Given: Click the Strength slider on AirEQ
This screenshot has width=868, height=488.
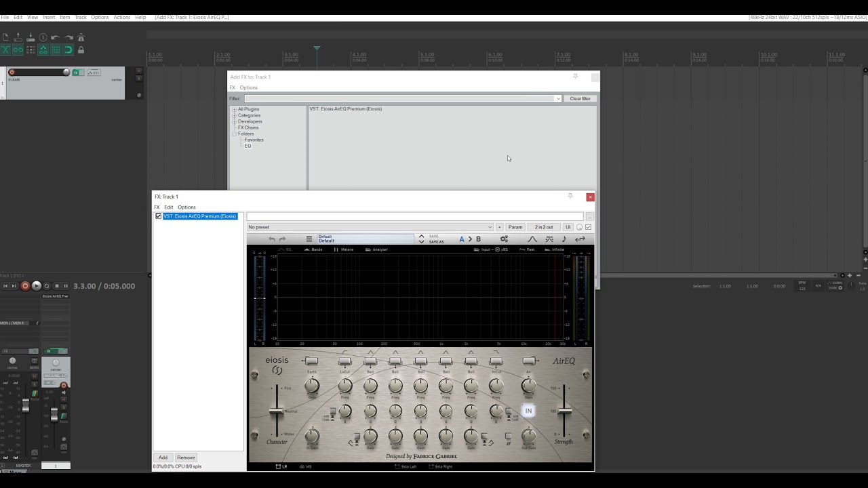Looking at the screenshot, I should pos(564,411).
